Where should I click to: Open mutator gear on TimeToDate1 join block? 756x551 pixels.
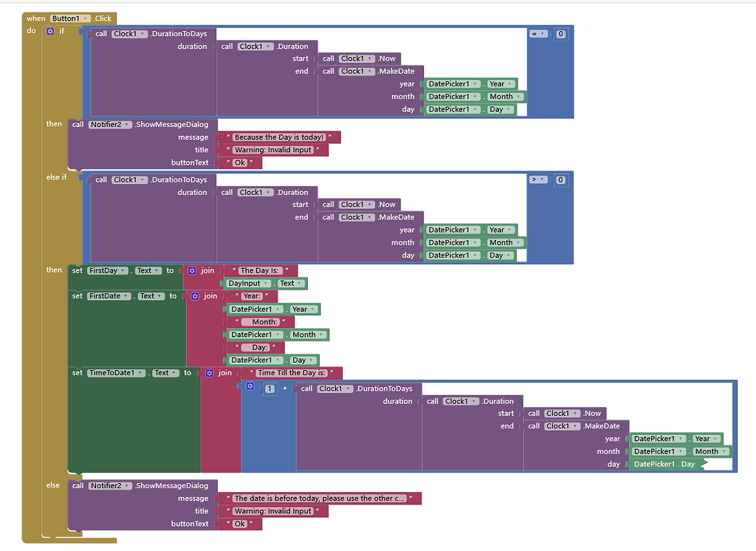pos(210,373)
